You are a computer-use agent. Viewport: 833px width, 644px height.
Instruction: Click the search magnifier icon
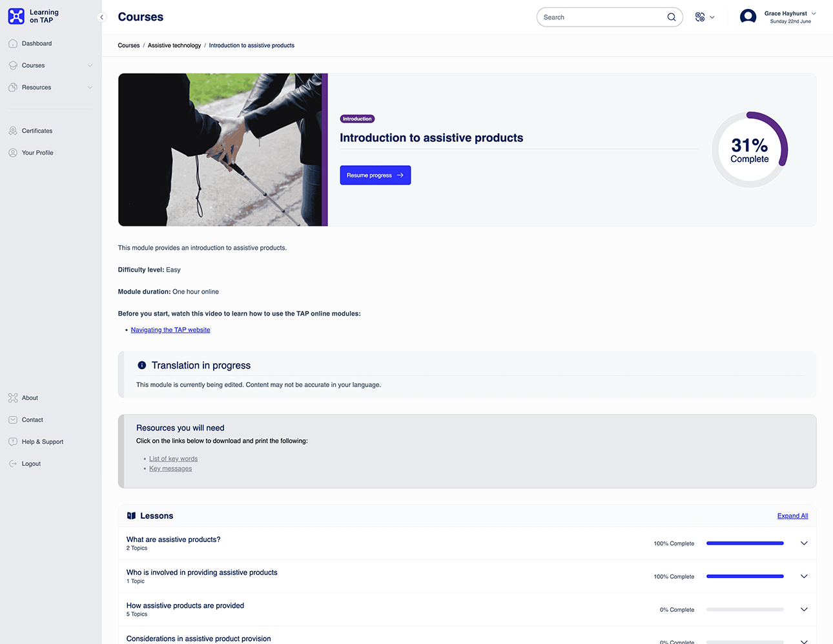click(672, 17)
